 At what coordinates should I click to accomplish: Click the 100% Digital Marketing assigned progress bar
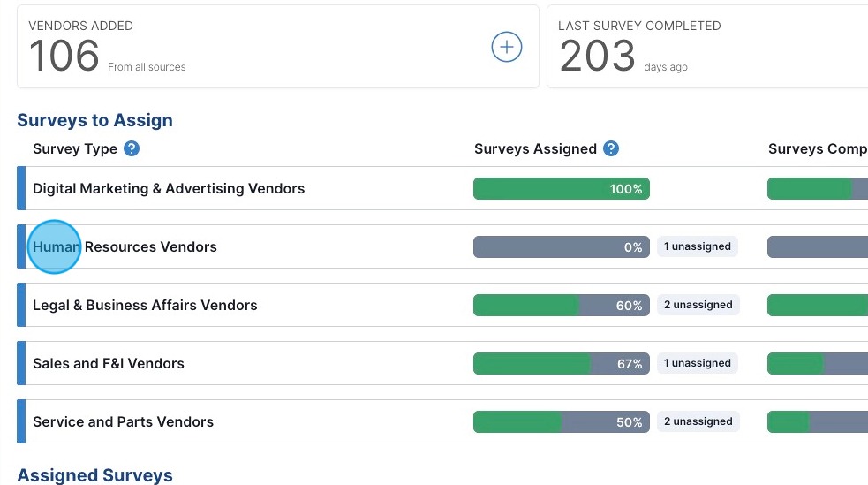pyautogui.click(x=561, y=188)
